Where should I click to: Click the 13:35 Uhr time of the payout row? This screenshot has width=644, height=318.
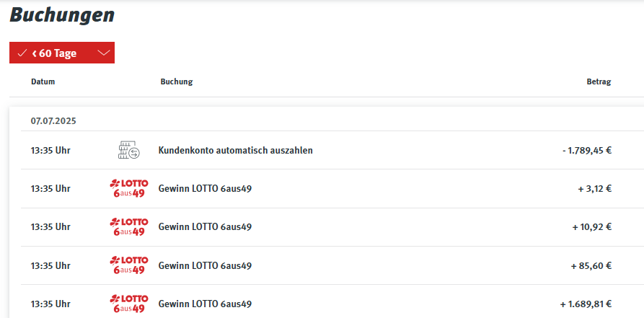(50, 151)
